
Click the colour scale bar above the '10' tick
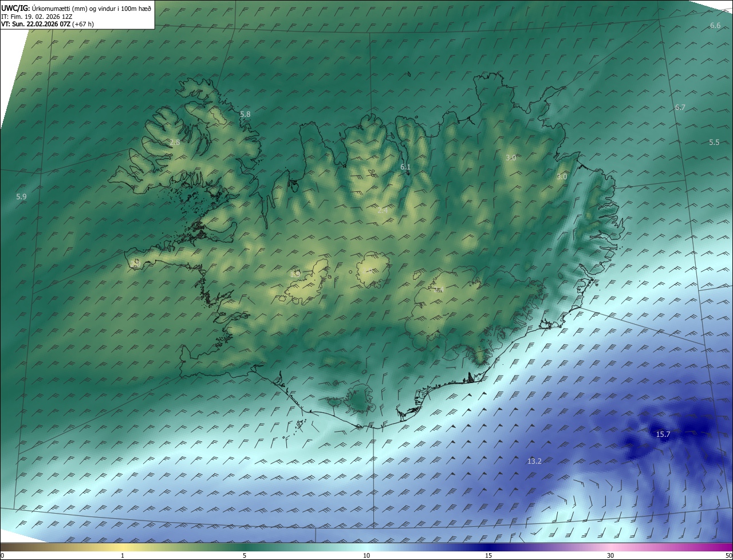[366, 547]
